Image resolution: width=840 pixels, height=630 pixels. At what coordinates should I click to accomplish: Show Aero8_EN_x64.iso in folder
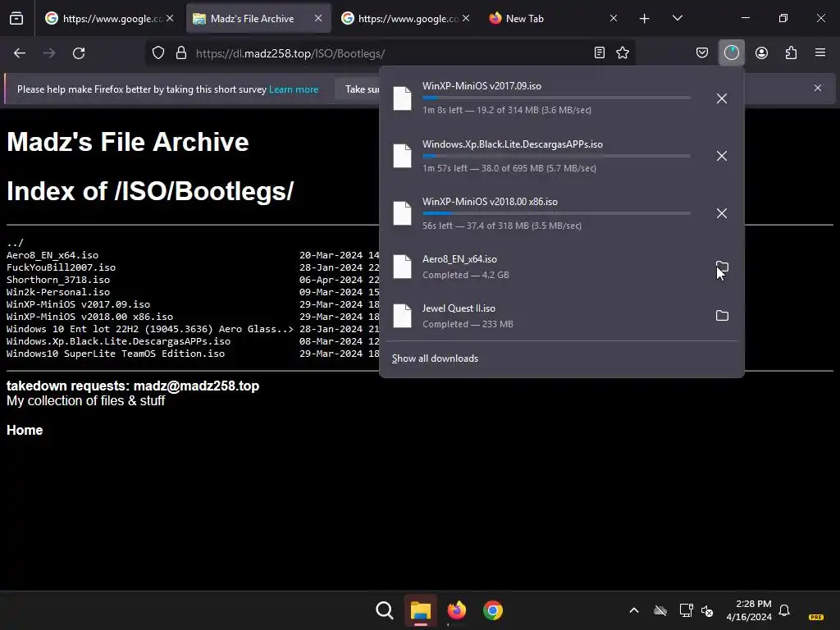click(x=722, y=267)
